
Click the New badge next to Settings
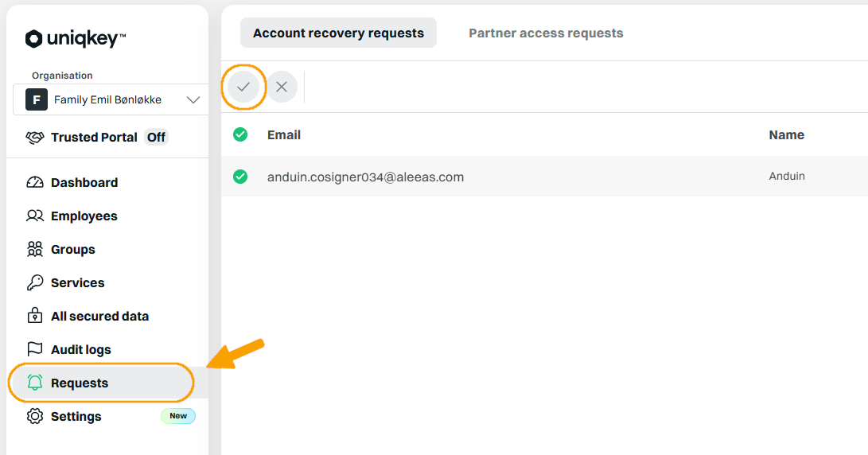(x=178, y=416)
